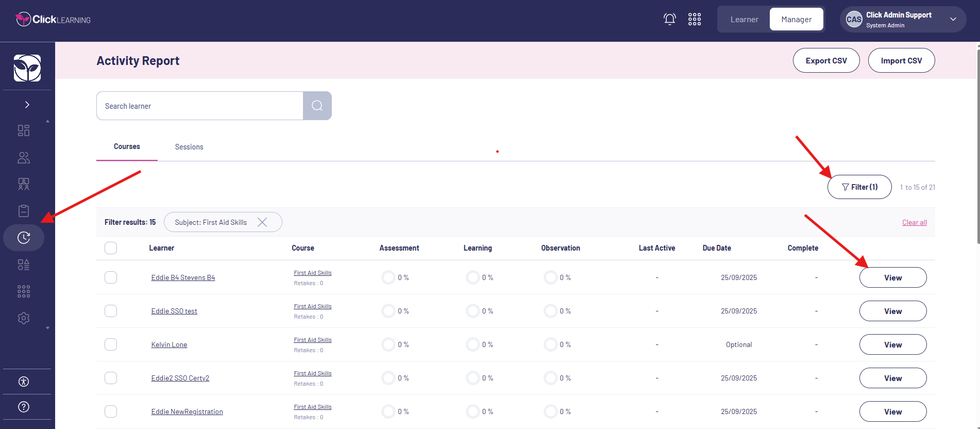The width and height of the screenshot is (980, 429).
Task: Open the settings gear in sidebar
Action: (24, 318)
